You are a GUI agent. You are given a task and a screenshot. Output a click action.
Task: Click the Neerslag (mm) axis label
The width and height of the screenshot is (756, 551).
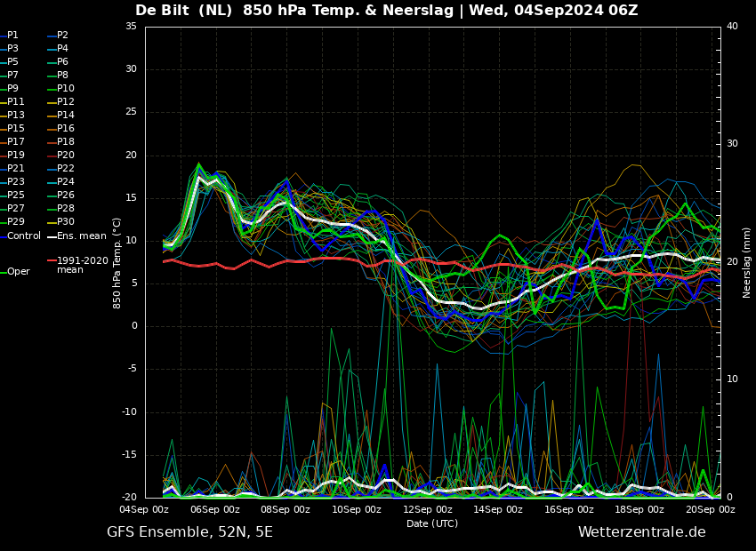pos(747,262)
